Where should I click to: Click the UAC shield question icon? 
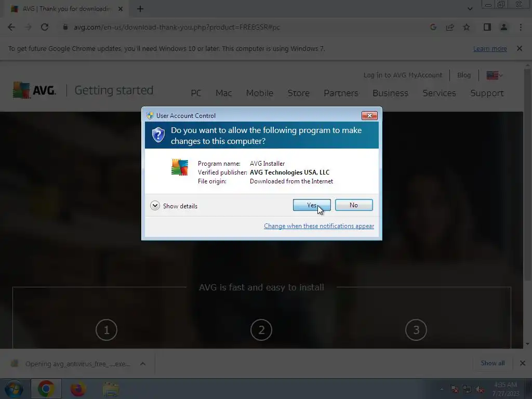pyautogui.click(x=158, y=135)
